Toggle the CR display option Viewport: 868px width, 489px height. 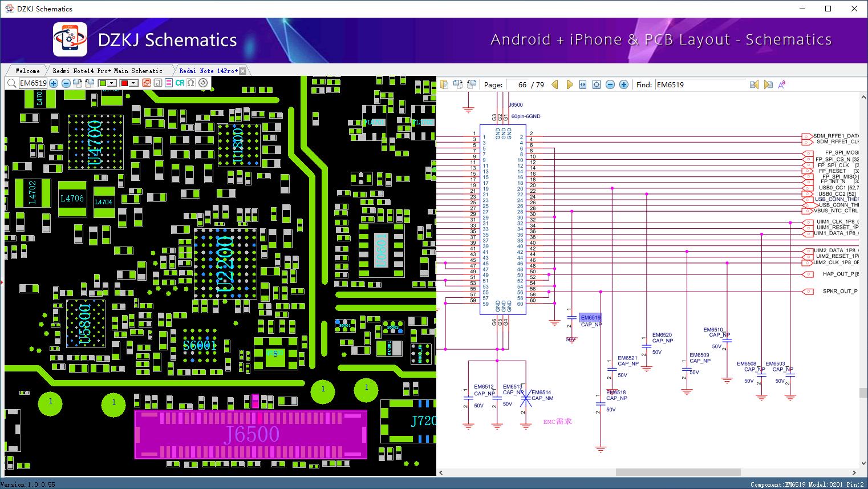(x=180, y=83)
